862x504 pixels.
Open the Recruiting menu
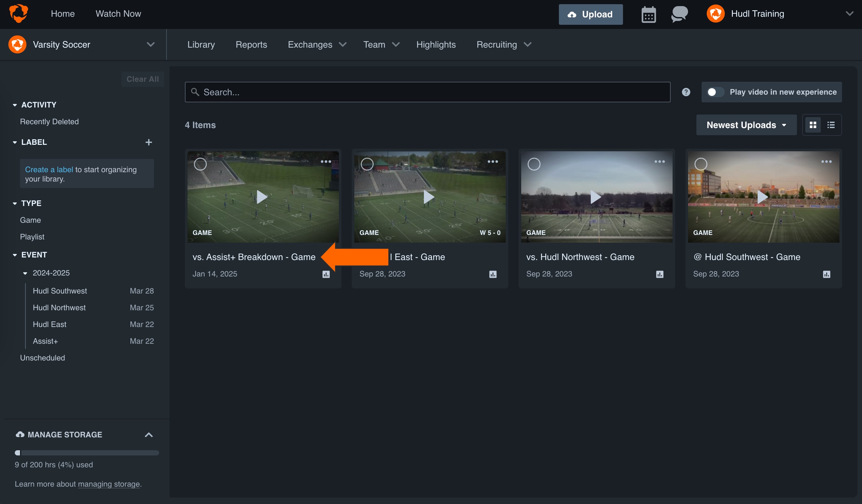[x=504, y=44]
